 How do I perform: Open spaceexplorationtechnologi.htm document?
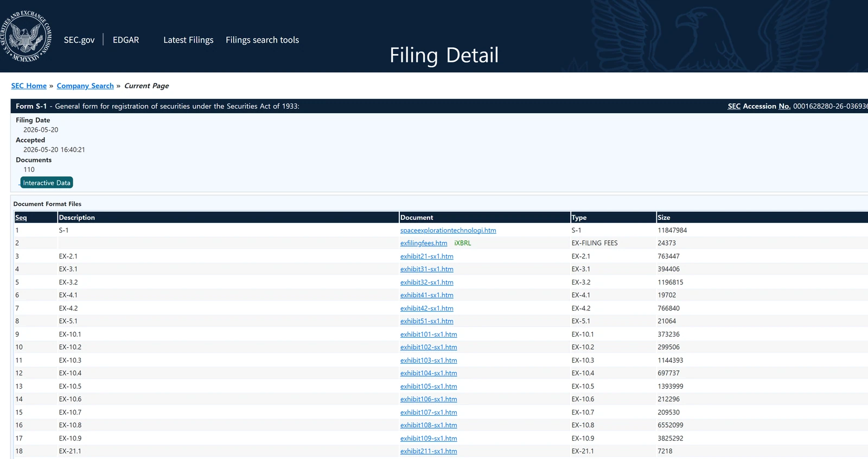(x=448, y=230)
